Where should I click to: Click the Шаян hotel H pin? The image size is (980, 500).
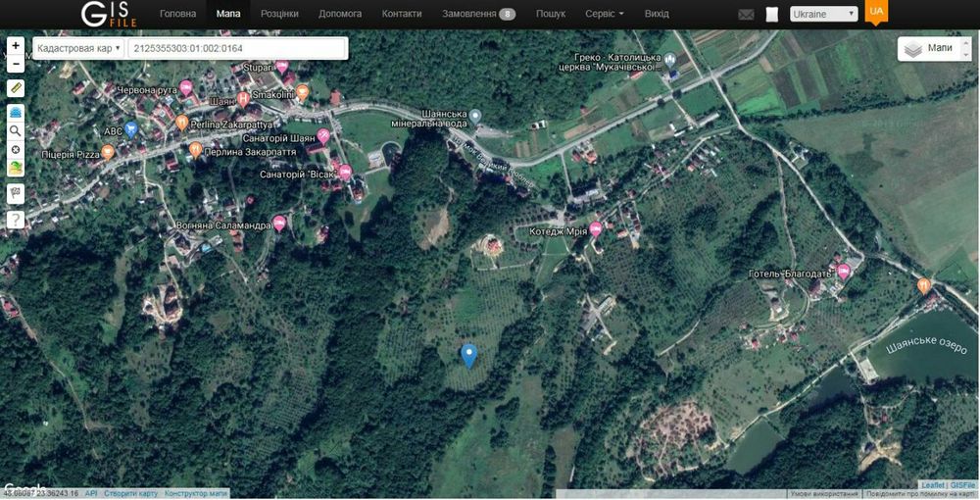click(x=243, y=99)
